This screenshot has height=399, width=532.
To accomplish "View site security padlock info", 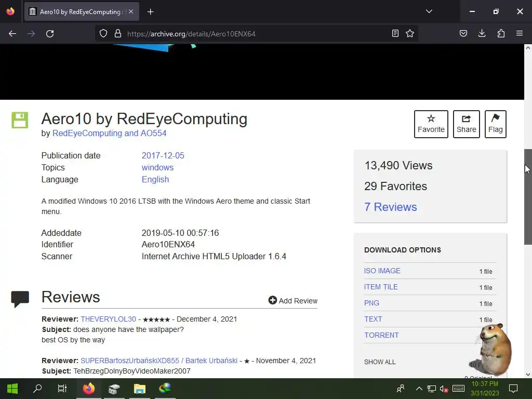I will pyautogui.click(x=118, y=34).
